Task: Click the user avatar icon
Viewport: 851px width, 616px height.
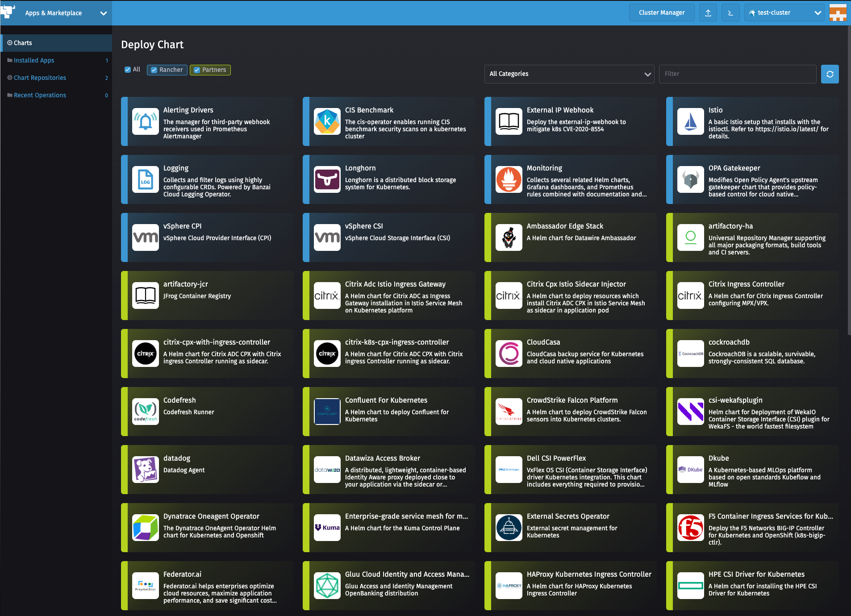Action: point(838,13)
